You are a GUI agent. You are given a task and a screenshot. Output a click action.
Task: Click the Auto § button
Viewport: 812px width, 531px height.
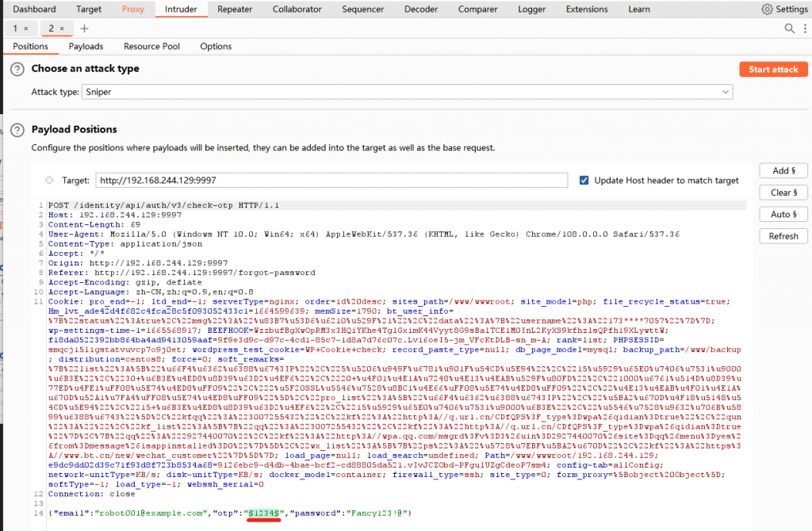[783, 214]
